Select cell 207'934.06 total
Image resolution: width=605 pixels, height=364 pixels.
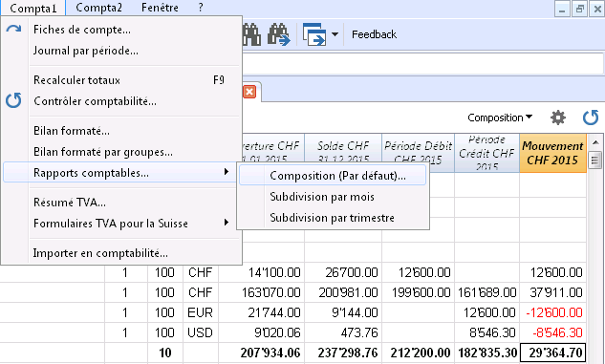(262, 353)
